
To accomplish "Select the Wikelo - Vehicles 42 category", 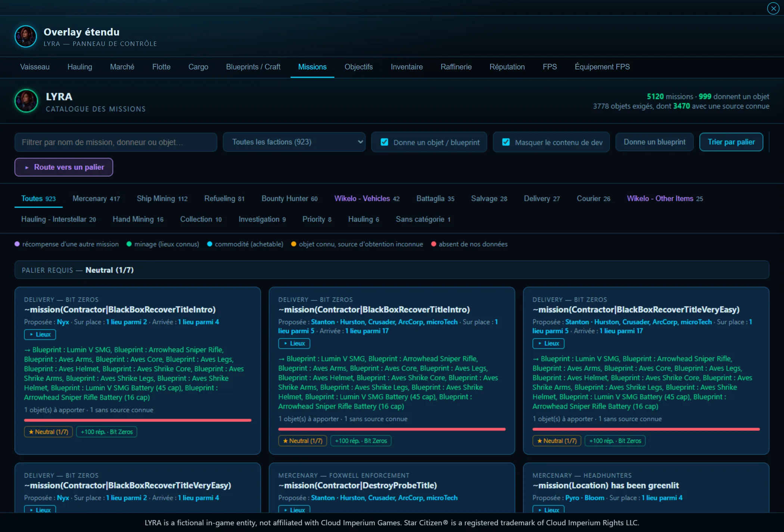I will [x=367, y=199].
